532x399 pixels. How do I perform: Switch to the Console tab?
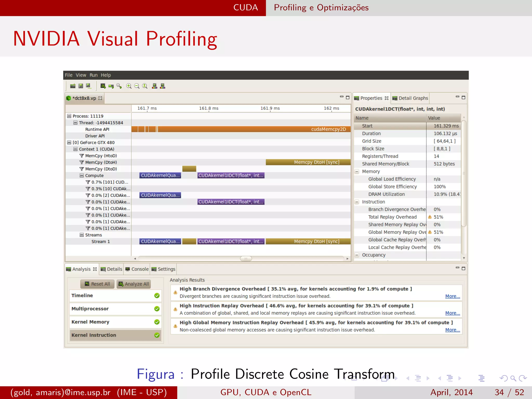(137, 269)
